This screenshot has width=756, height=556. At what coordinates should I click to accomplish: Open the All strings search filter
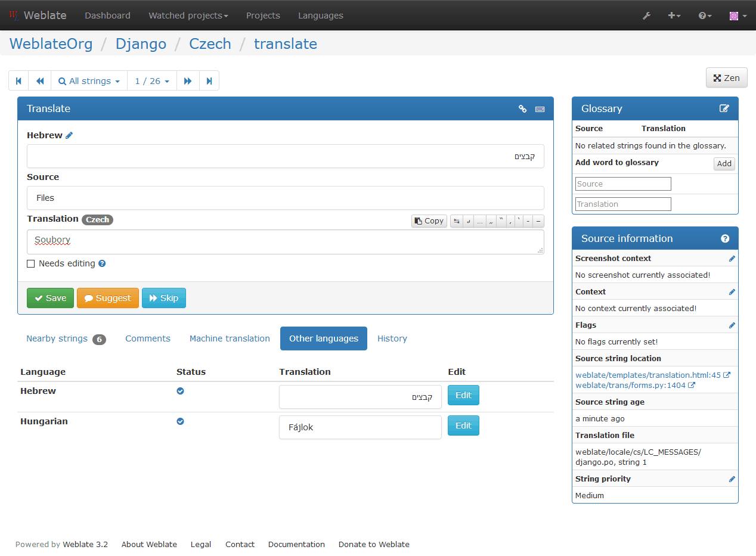[x=89, y=80]
